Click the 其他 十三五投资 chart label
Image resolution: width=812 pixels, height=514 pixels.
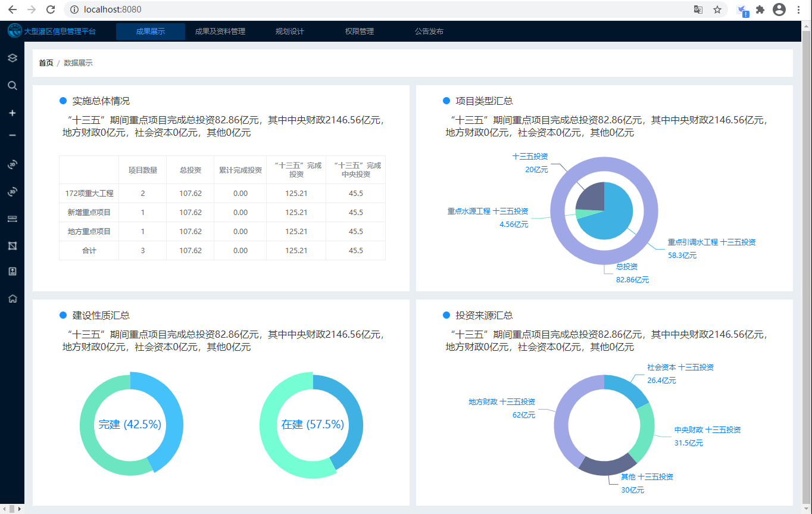click(647, 477)
